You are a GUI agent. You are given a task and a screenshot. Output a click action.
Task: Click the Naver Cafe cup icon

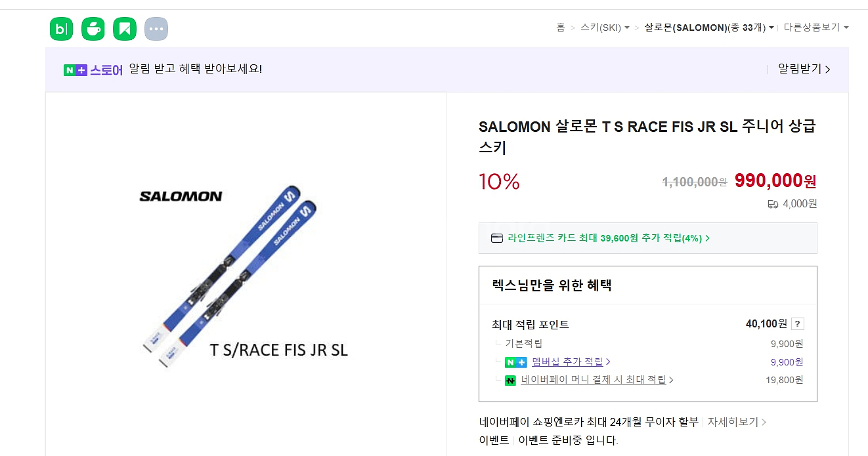(93, 29)
